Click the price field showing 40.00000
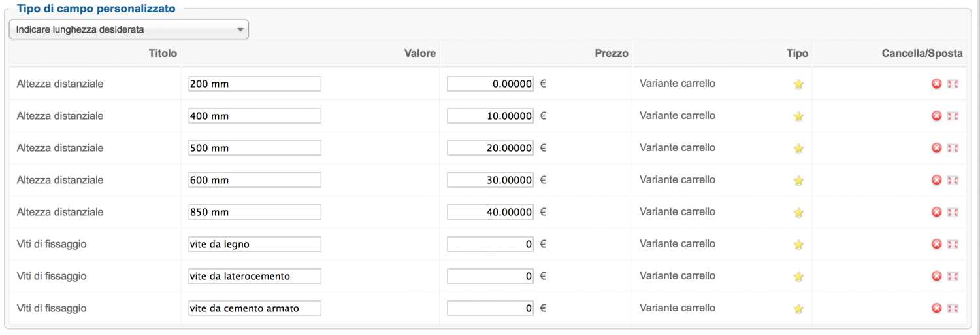 490,212
